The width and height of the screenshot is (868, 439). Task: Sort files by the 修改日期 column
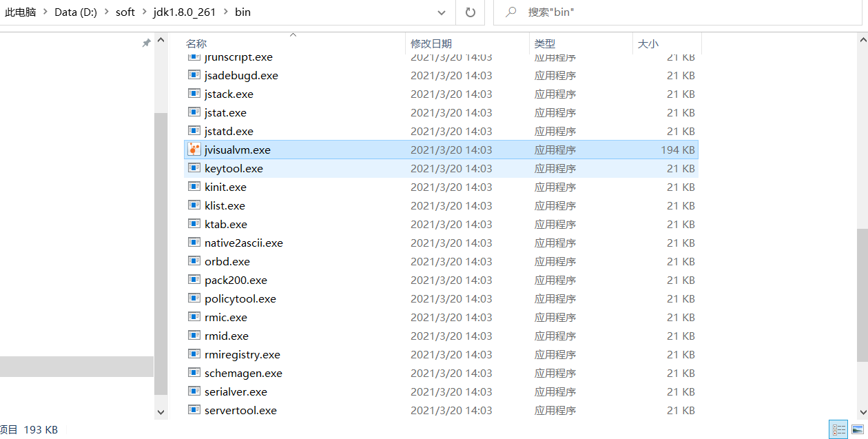tap(432, 43)
